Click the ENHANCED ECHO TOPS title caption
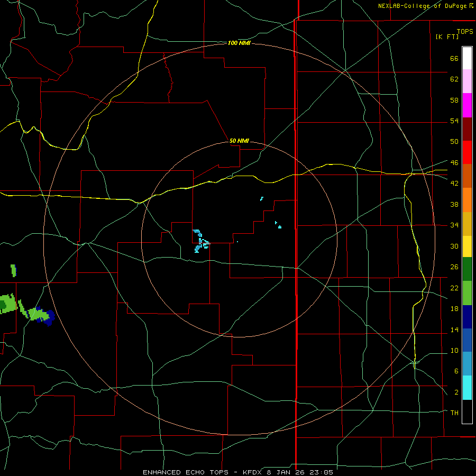Screen dimensions: 476x476 [237, 472]
